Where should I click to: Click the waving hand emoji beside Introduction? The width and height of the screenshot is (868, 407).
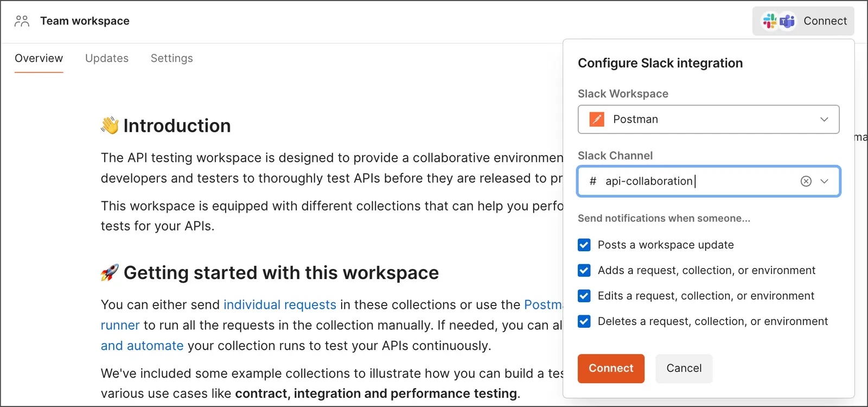pos(110,125)
